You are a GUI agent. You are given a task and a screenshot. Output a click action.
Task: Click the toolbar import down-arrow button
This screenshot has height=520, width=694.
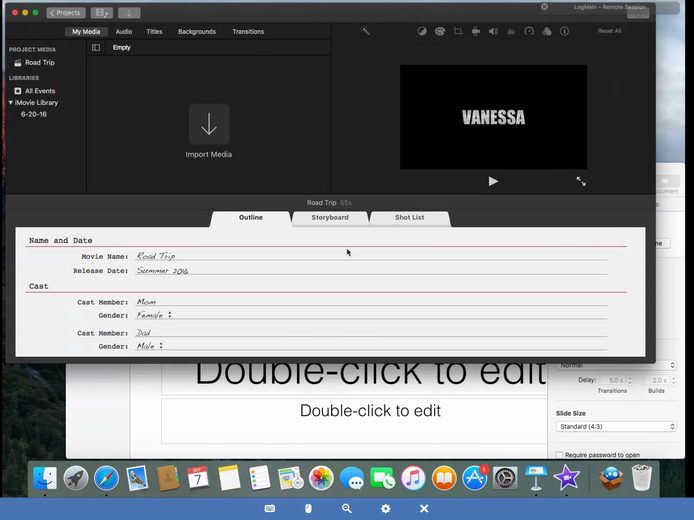coord(129,13)
